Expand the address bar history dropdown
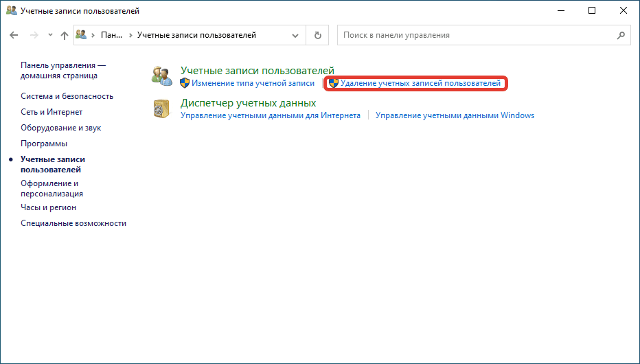This screenshot has height=364, width=640. click(x=295, y=36)
